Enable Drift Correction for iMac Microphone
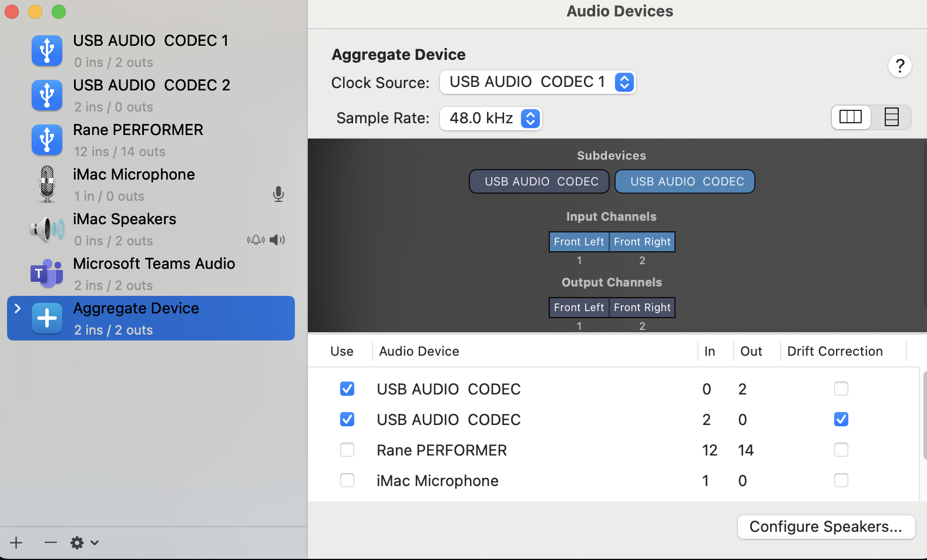 click(841, 480)
